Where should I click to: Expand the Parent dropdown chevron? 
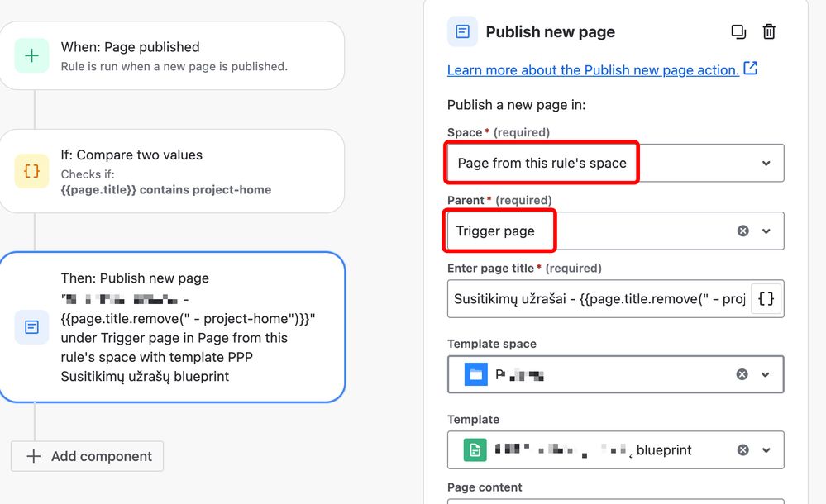coord(766,231)
